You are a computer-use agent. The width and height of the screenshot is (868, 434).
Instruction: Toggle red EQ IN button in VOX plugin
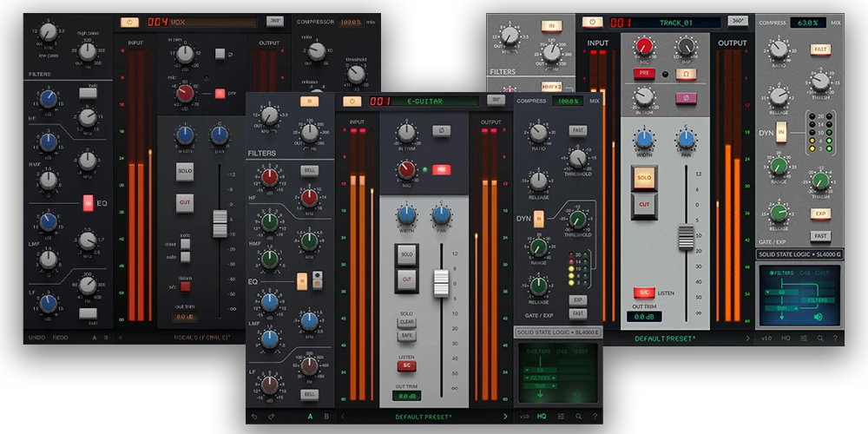88,203
